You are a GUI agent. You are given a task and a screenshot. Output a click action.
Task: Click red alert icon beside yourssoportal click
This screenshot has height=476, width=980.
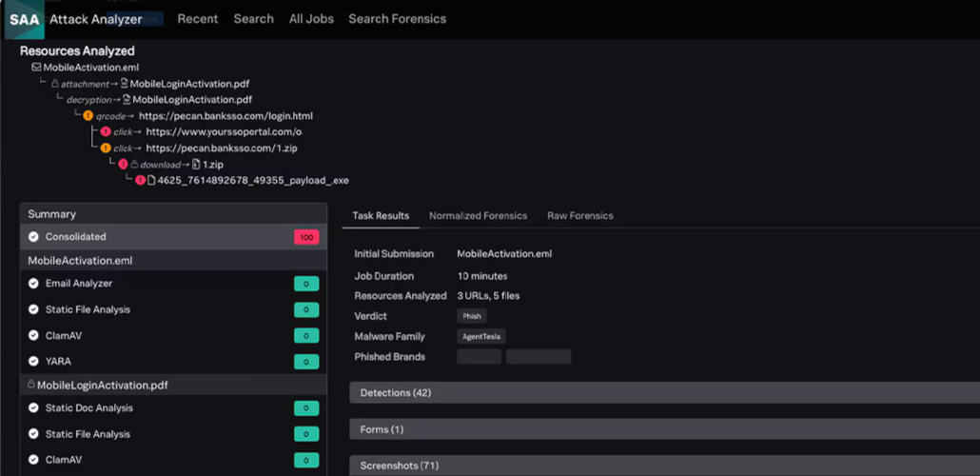(106, 132)
